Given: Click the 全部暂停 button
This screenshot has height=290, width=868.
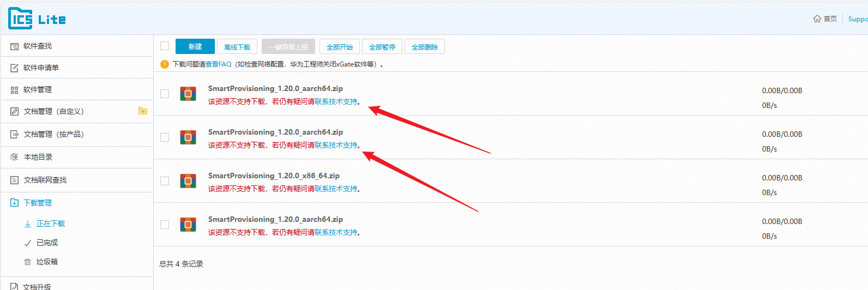Looking at the screenshot, I should [382, 47].
